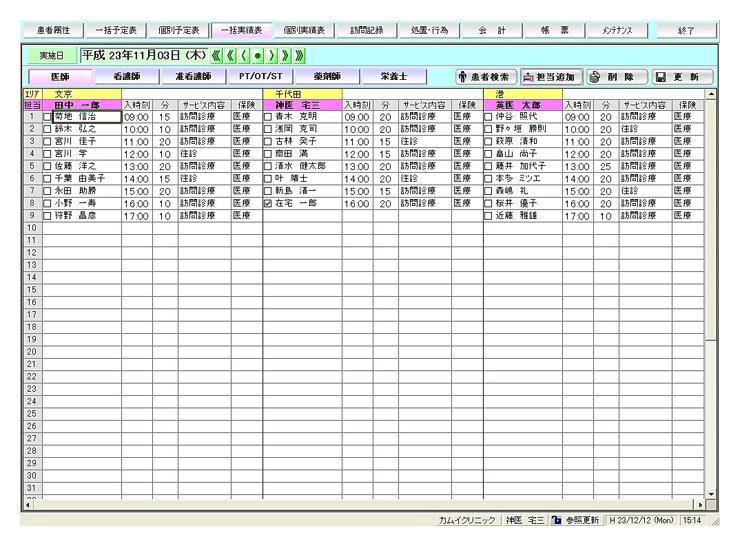Screen dimensions: 740x546
Task: Click the 17:00 time for 狩野 昌彦
Action: [136, 216]
